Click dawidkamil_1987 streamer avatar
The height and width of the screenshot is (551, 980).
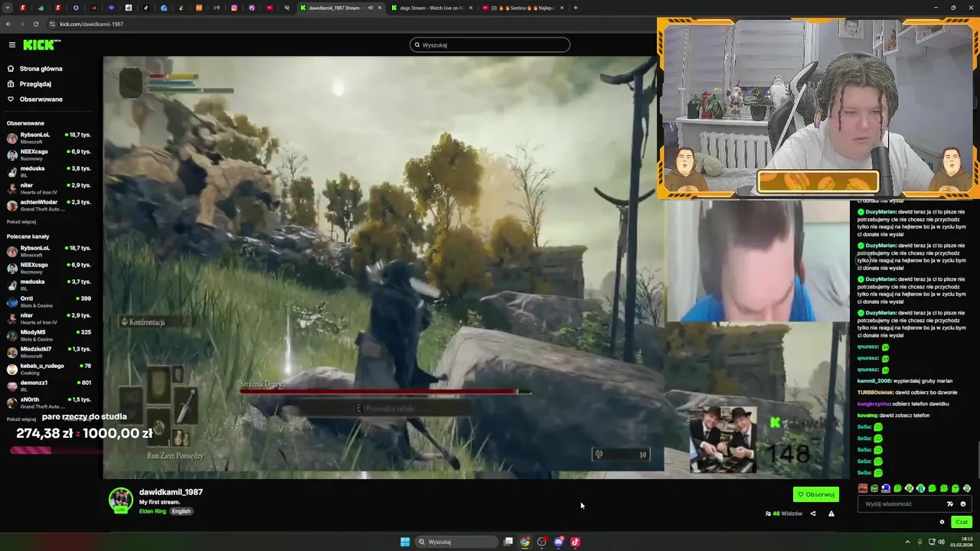tap(120, 500)
